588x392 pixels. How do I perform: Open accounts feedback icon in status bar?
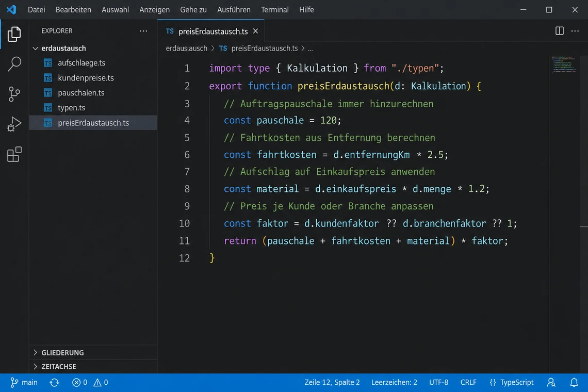point(551,382)
